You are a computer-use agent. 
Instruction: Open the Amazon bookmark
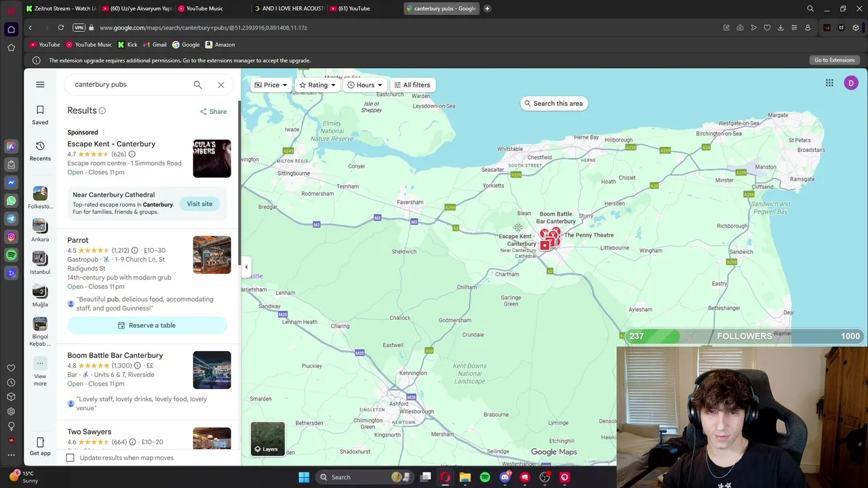[x=220, y=45]
